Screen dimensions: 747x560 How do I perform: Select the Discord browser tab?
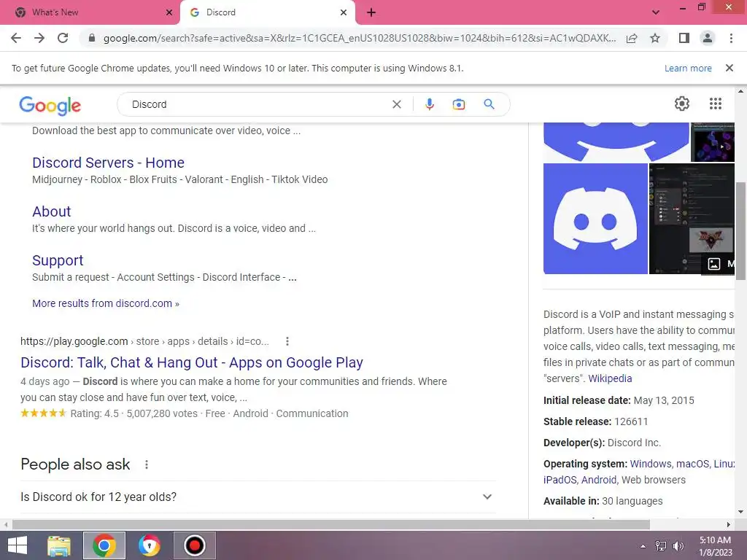267,12
